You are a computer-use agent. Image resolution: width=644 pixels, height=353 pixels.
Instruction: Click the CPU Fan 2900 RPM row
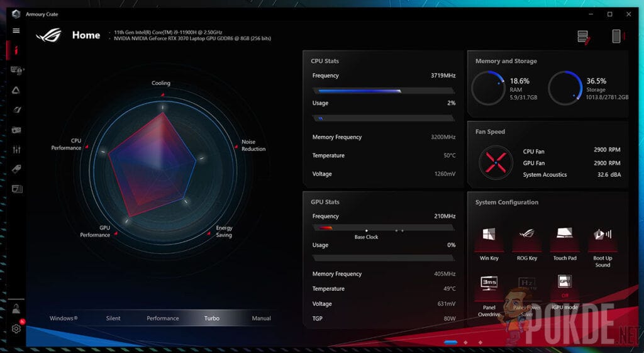point(572,150)
